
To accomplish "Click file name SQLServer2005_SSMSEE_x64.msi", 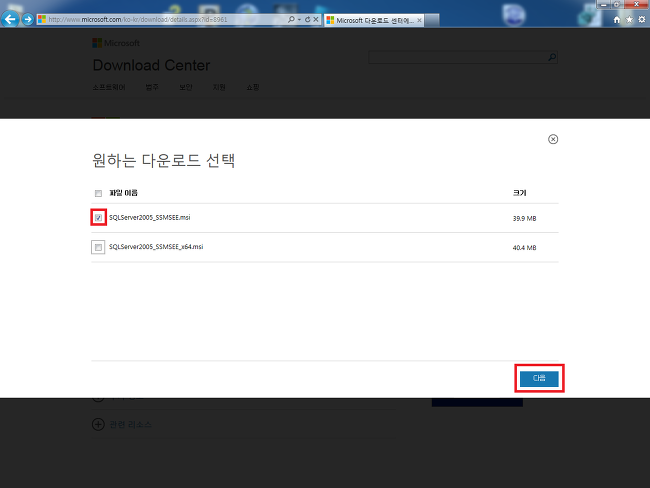I will [x=156, y=247].
